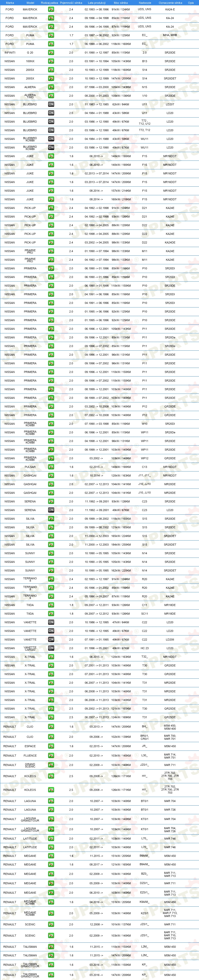Click petrol icon in Nissan Pulsar row
199x980 pixels.
tap(51, 467)
